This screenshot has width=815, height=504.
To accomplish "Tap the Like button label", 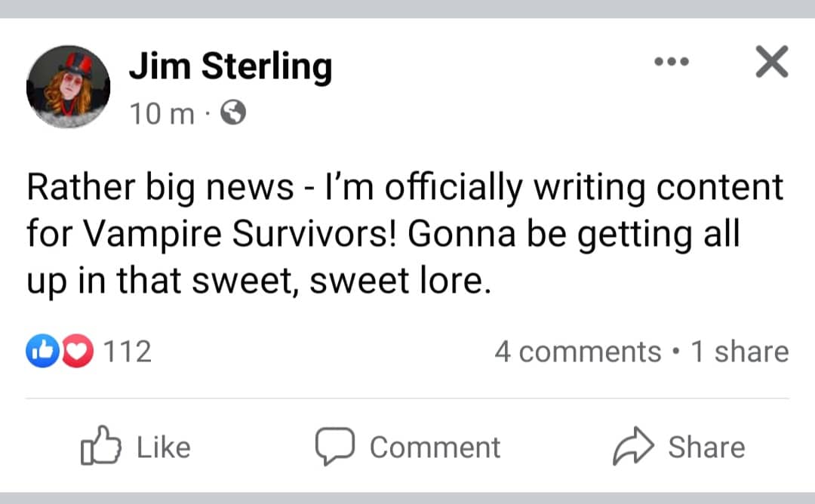I will tap(164, 447).
